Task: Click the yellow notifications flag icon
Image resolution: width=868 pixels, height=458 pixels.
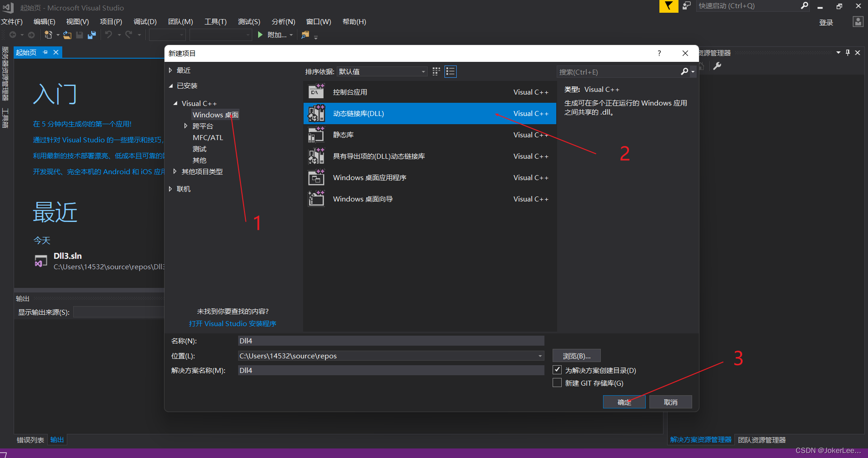Action: tap(668, 6)
